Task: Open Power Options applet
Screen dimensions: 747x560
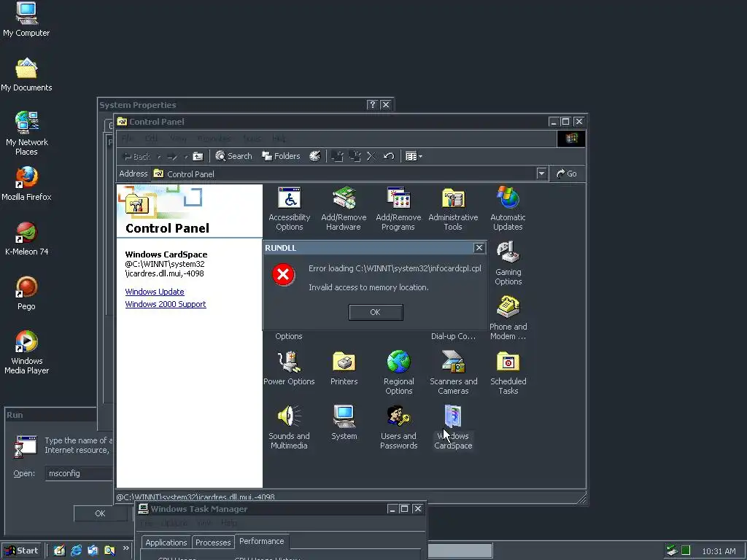Action: point(289,368)
